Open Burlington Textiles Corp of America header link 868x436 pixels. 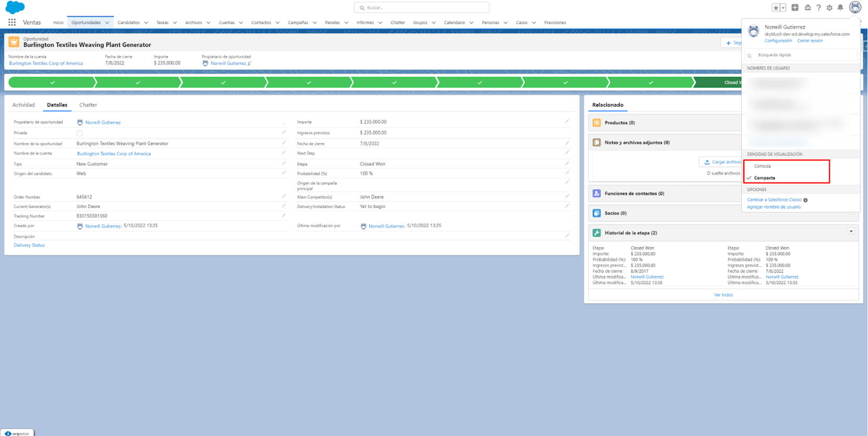point(46,63)
